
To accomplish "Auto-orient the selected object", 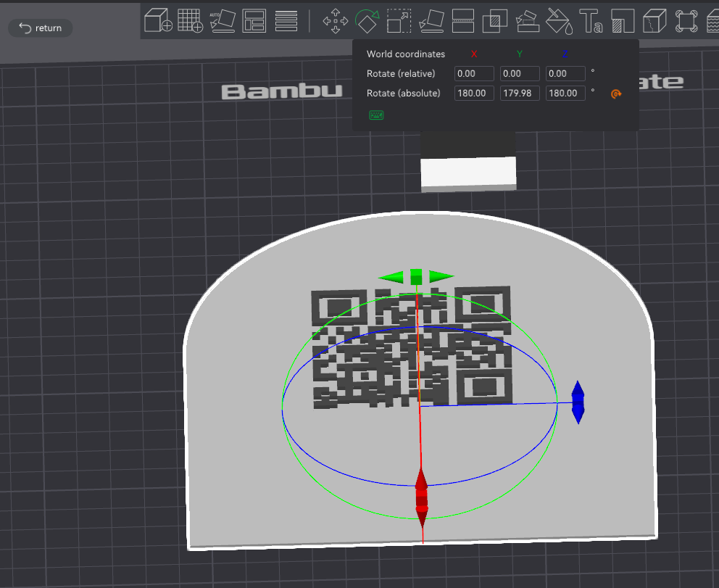I will click(x=223, y=20).
